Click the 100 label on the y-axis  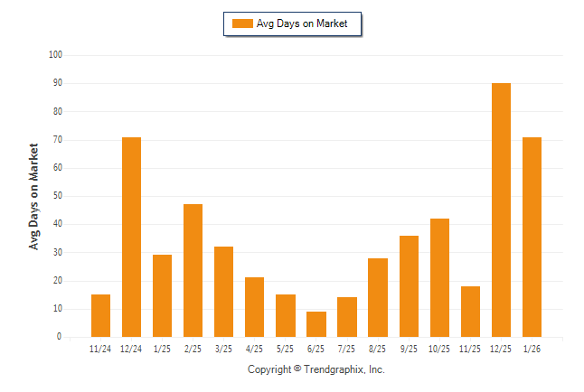56,55
